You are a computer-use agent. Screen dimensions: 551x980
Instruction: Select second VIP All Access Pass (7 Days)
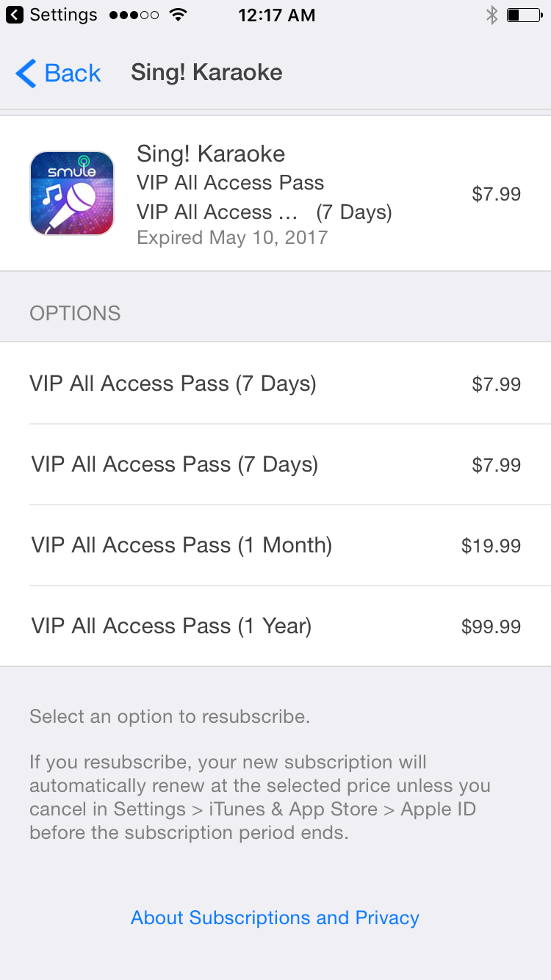pos(275,464)
